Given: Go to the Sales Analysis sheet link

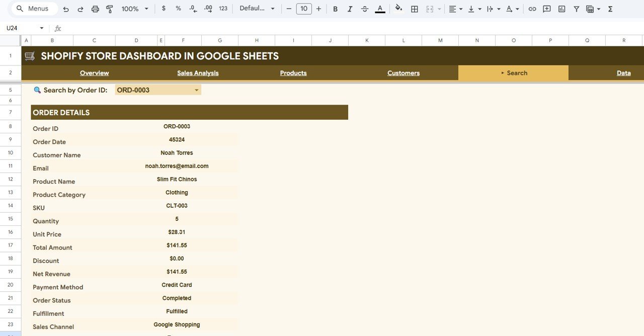Looking at the screenshot, I should 198,72.
